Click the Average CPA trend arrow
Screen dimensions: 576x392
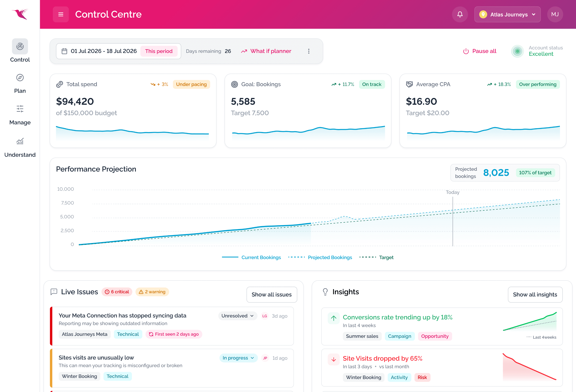489,84
